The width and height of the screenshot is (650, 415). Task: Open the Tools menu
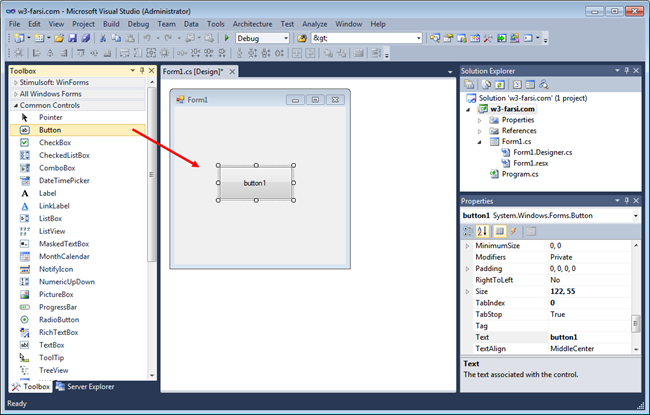point(216,24)
